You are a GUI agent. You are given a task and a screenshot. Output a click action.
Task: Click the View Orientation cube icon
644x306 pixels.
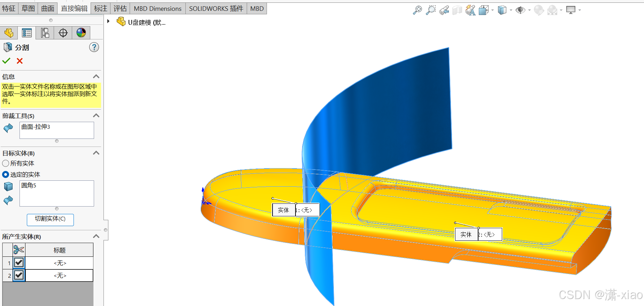[483, 10]
